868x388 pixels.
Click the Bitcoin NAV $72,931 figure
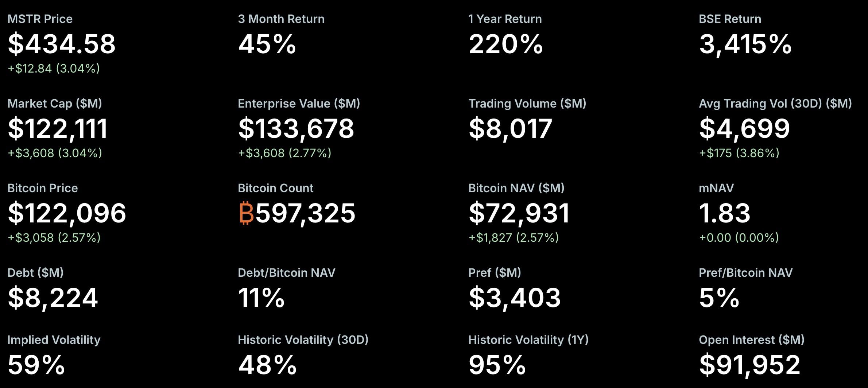pyautogui.click(x=519, y=213)
